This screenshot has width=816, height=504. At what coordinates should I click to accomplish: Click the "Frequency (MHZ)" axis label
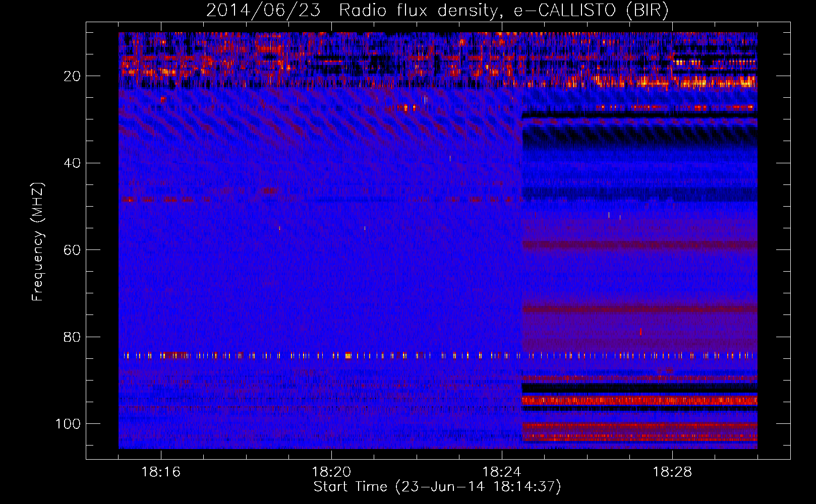(38, 241)
